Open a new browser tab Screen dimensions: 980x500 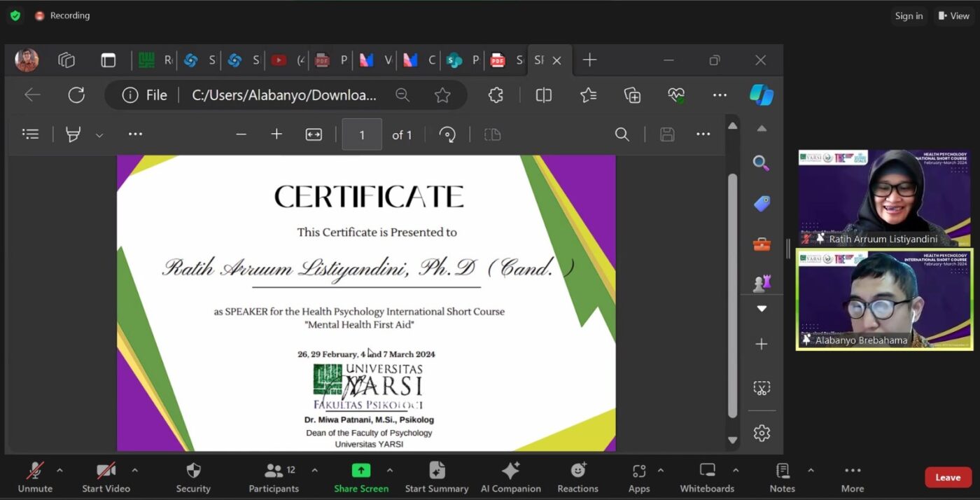click(x=590, y=60)
